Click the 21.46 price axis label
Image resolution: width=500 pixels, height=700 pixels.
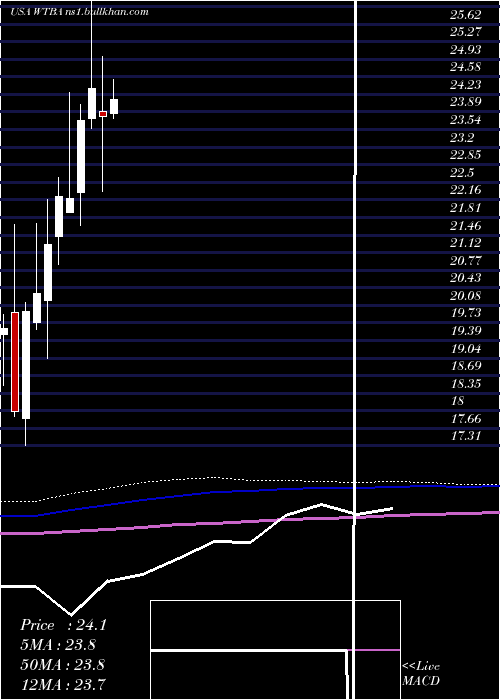[x=466, y=226]
